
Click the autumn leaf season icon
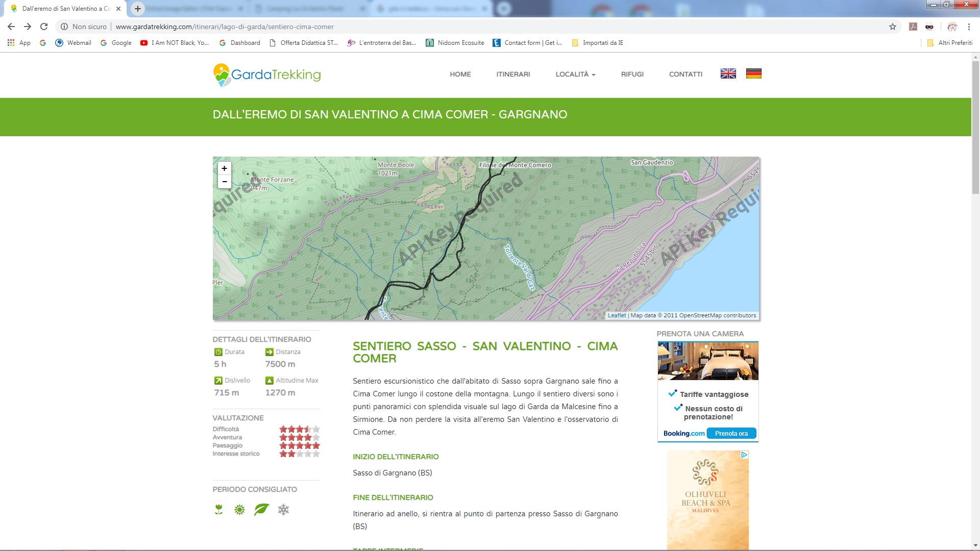(x=261, y=509)
